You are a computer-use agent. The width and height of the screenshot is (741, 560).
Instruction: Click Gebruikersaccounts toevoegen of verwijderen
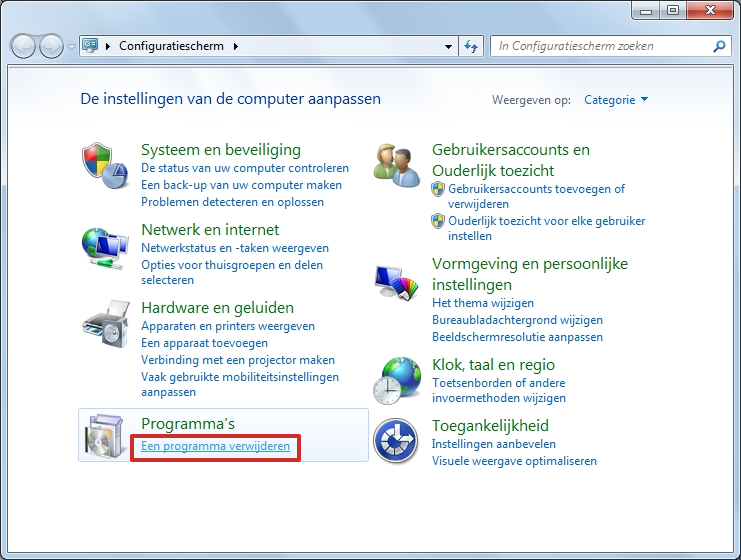tap(536, 196)
